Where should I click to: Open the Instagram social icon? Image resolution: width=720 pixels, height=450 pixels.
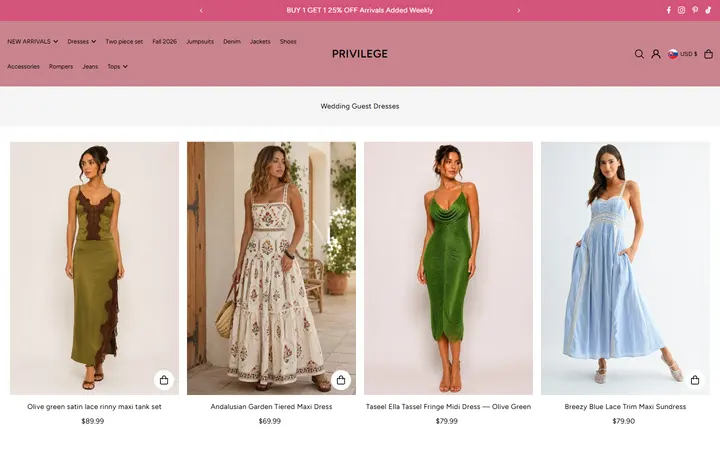pyautogui.click(x=681, y=10)
